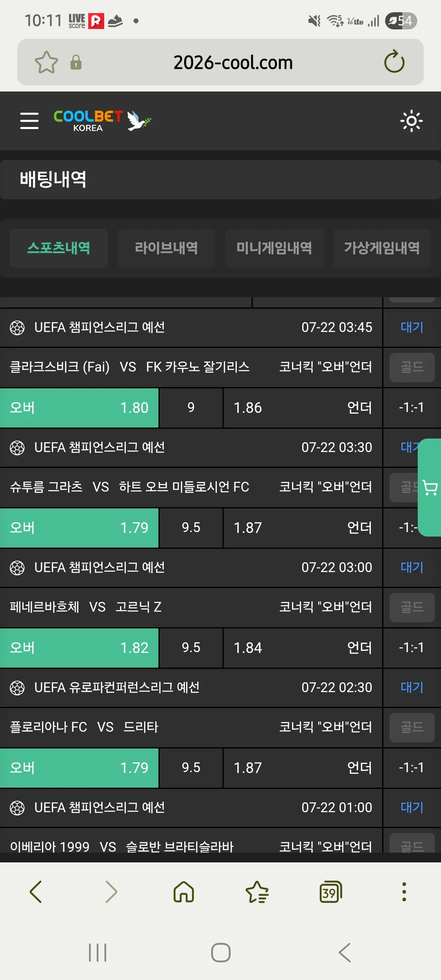Tap the padlock site security icon
Viewport: 441px width, 980px height.
(x=76, y=62)
